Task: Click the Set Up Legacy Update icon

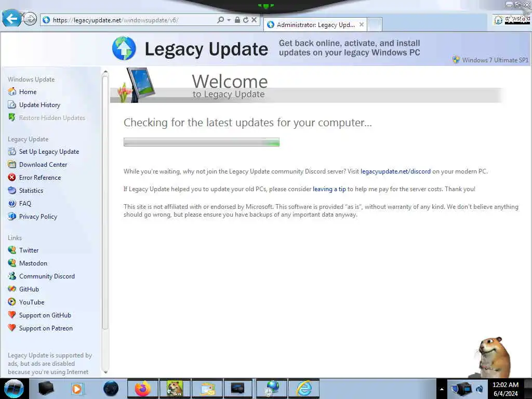Action: click(x=12, y=151)
